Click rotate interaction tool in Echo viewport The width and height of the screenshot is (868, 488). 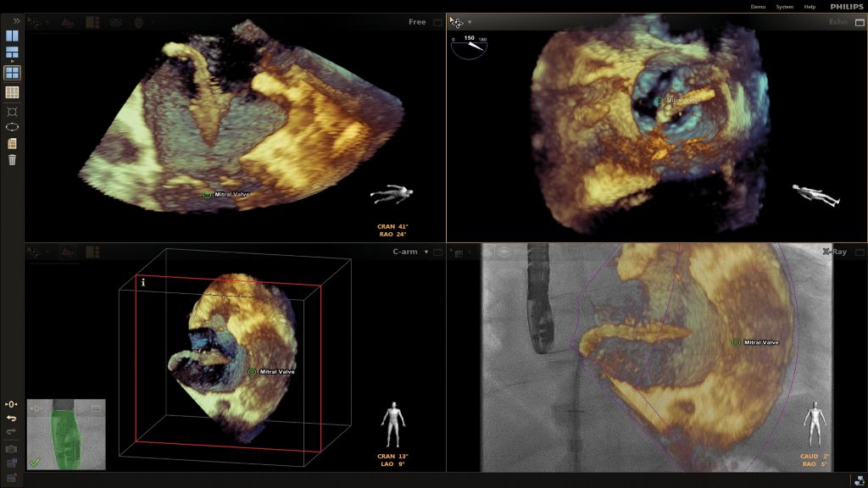pyautogui.click(x=456, y=22)
